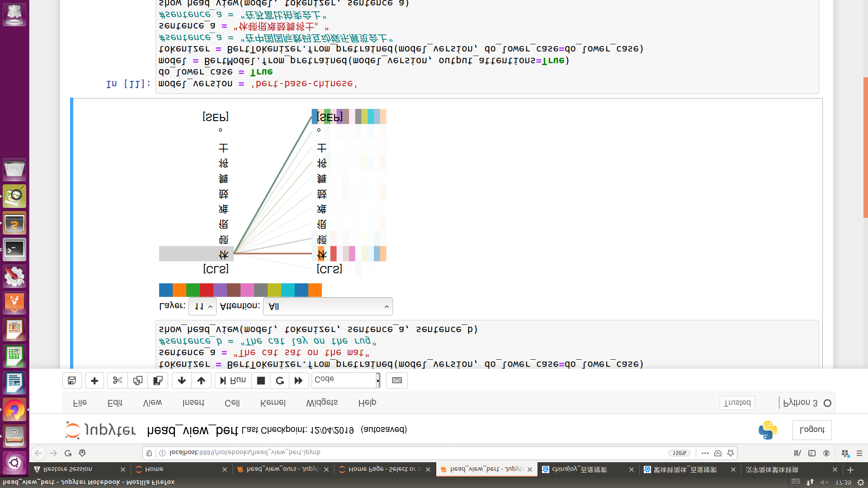The image size is (868, 488).
Task: Interrupt the kernel with the stop icon
Action: 261,380
